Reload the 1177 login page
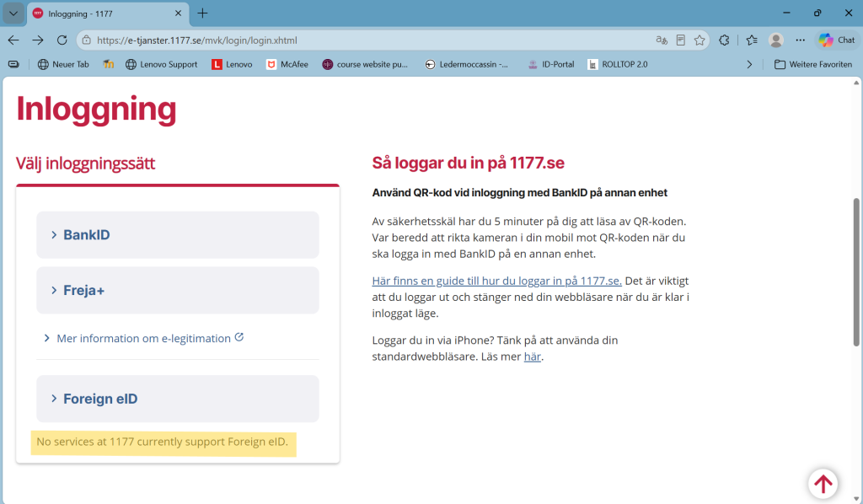The height and width of the screenshot is (504, 863). coord(62,40)
